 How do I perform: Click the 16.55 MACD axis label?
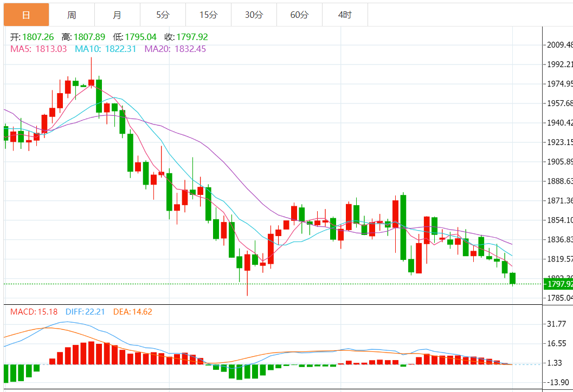point(557,343)
